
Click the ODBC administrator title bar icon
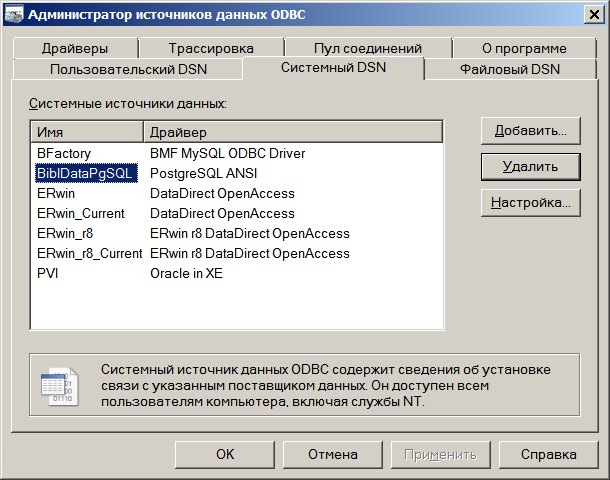(x=15, y=14)
